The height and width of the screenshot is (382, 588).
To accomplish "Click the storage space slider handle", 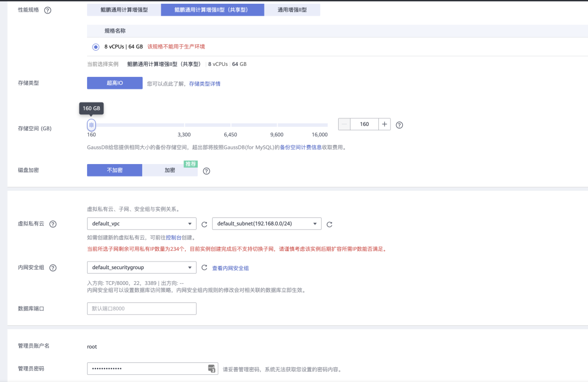I will pyautogui.click(x=91, y=125).
